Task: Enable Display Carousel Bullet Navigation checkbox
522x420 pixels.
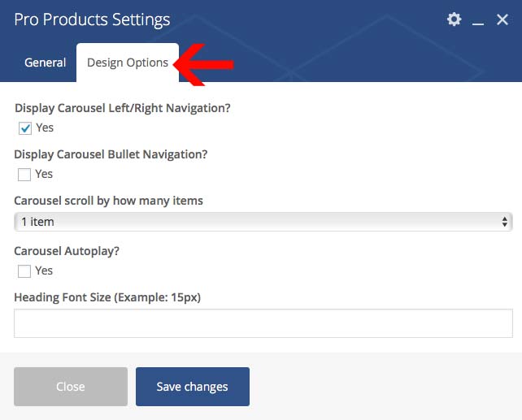Action: point(24,175)
